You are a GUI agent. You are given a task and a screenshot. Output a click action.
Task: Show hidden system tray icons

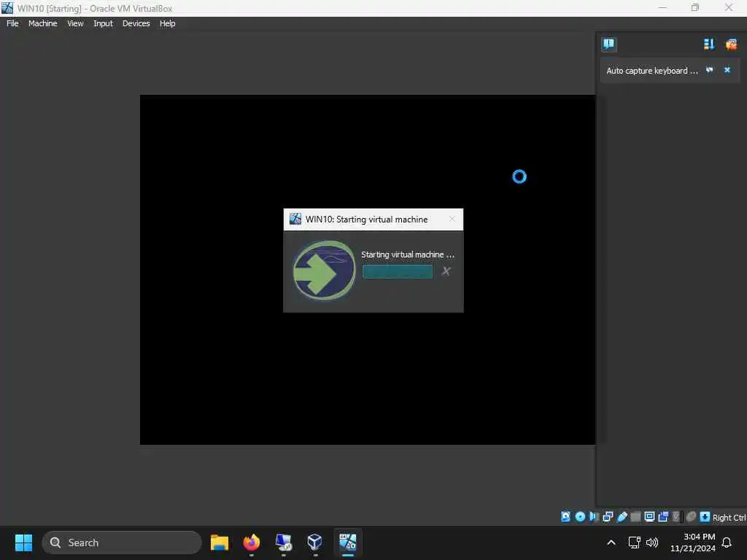point(611,542)
